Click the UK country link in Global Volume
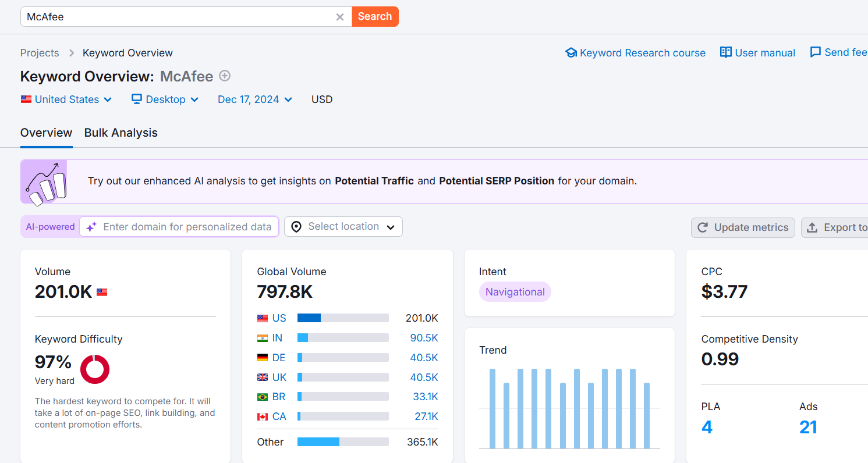Image resolution: width=868 pixels, height=463 pixels. [x=279, y=377]
